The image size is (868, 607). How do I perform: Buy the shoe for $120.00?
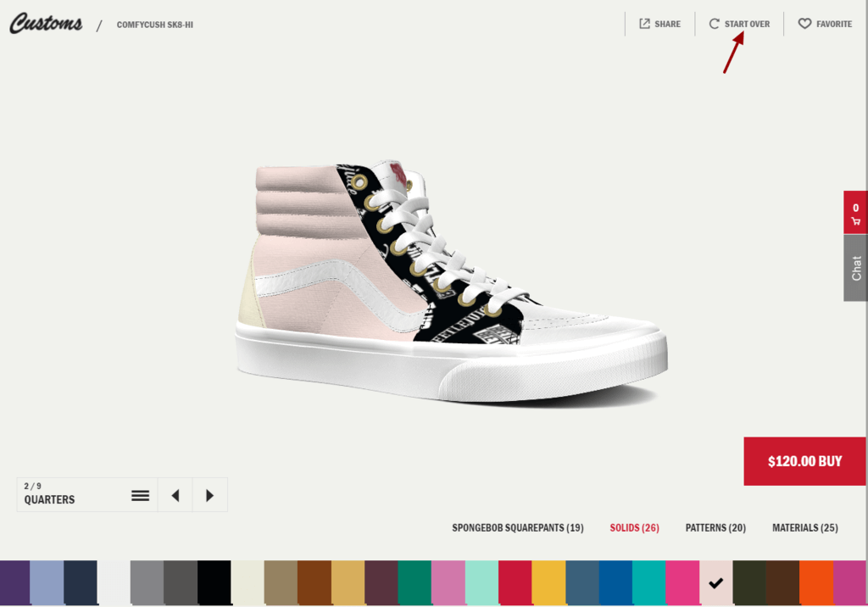(804, 461)
